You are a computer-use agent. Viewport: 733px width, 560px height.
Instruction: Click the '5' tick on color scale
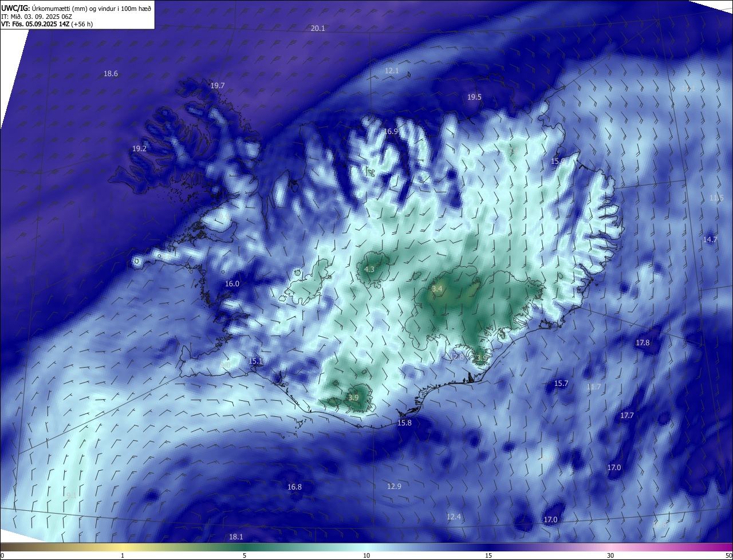coord(245,555)
